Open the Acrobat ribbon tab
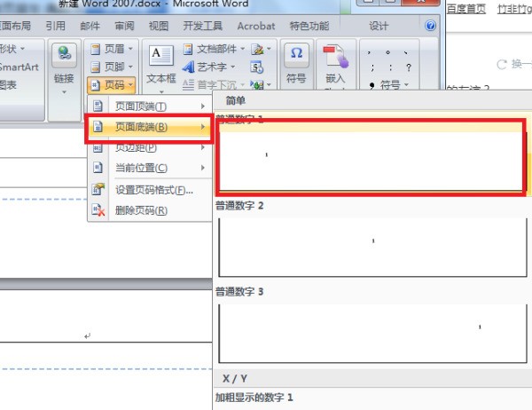This screenshot has height=410, width=532. 255,27
